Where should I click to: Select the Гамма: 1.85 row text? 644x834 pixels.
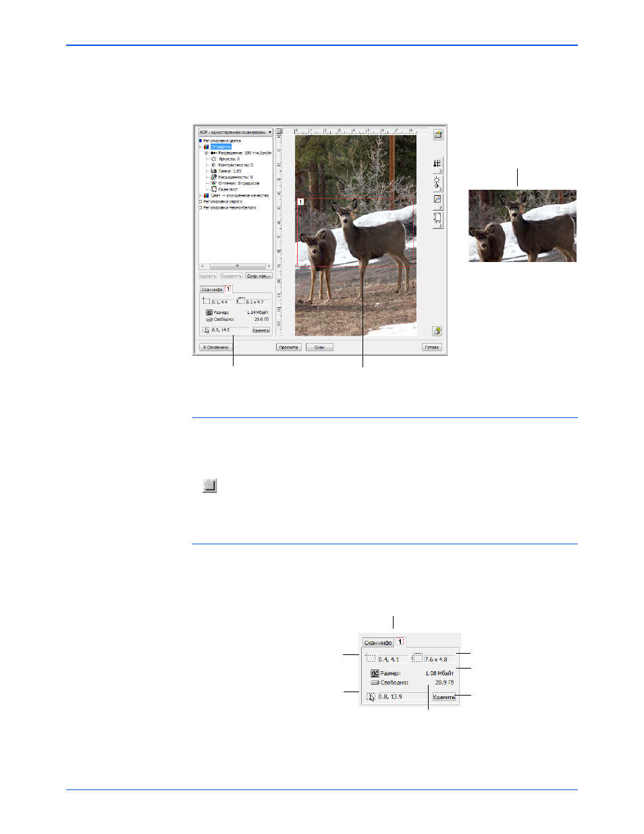230,171
